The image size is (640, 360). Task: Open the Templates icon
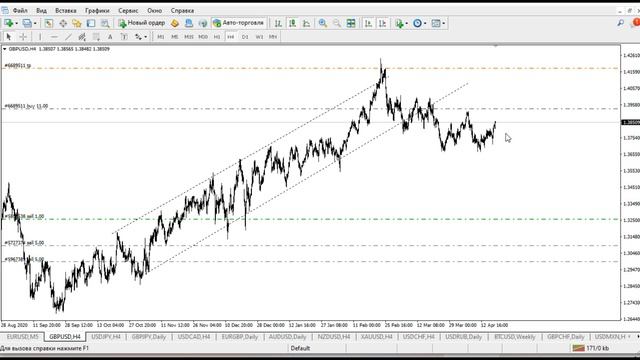click(x=436, y=23)
